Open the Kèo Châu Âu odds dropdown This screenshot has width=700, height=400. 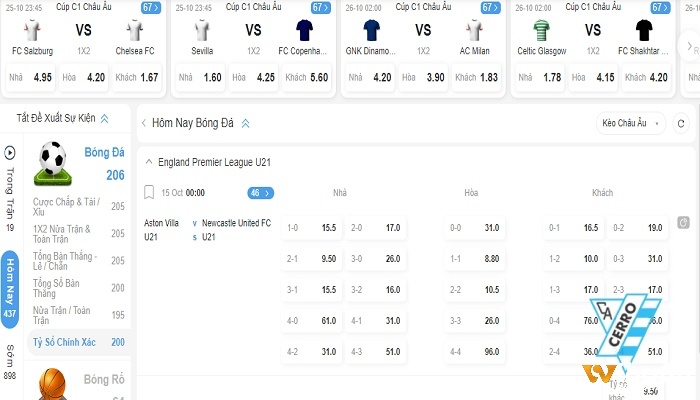[631, 123]
